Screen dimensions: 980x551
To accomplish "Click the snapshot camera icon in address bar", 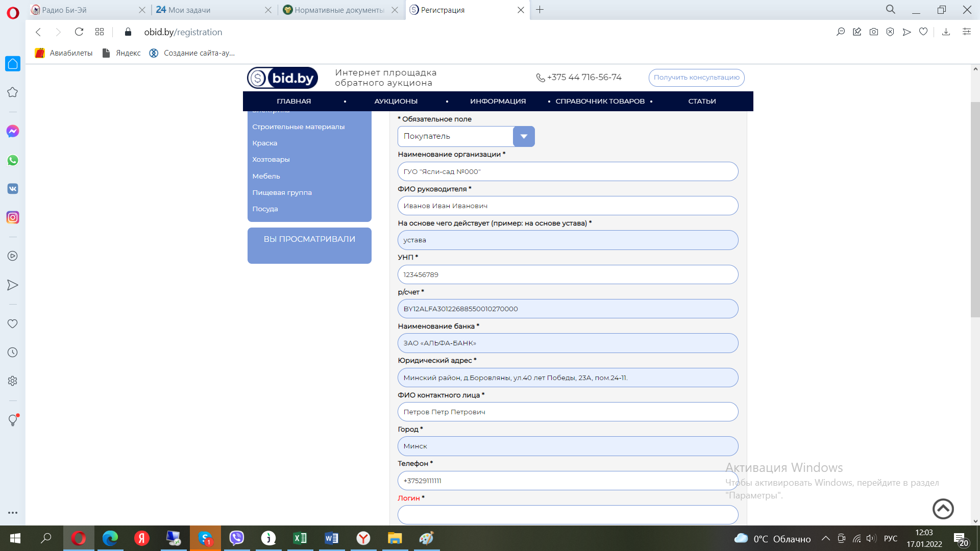I will (x=874, y=32).
